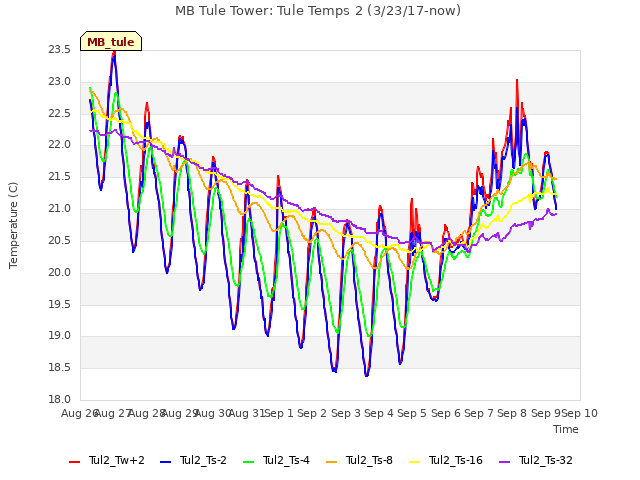The image size is (640, 480).
Task: Click the Sep 4 x-axis date label
Action: pyautogui.click(x=379, y=413)
